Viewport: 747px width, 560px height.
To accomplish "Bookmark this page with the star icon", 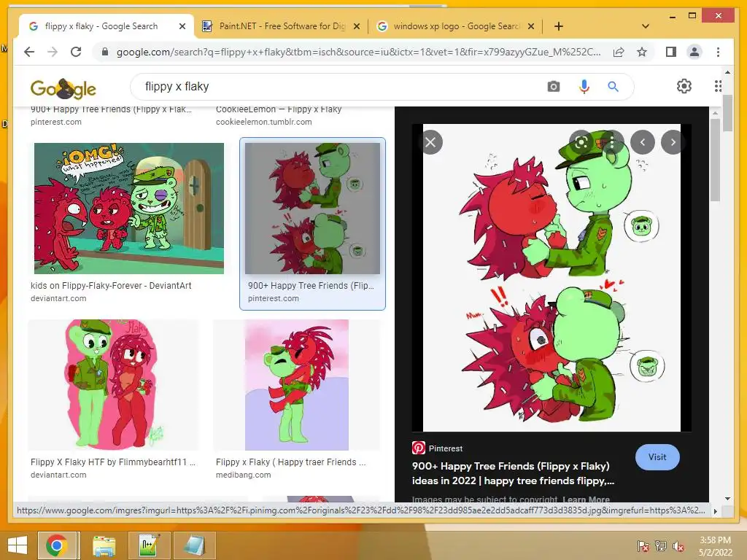I will [642, 52].
